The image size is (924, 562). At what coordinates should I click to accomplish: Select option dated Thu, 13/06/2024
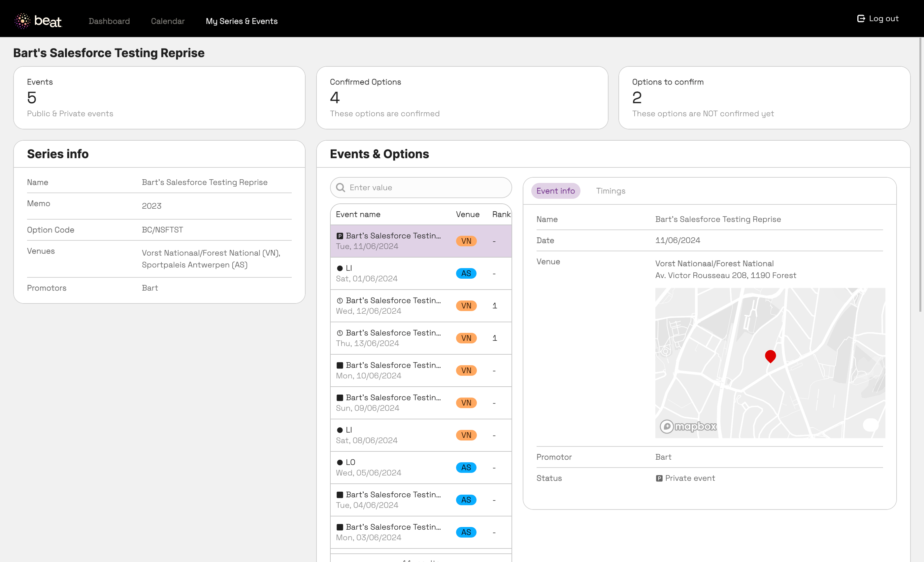(421, 338)
